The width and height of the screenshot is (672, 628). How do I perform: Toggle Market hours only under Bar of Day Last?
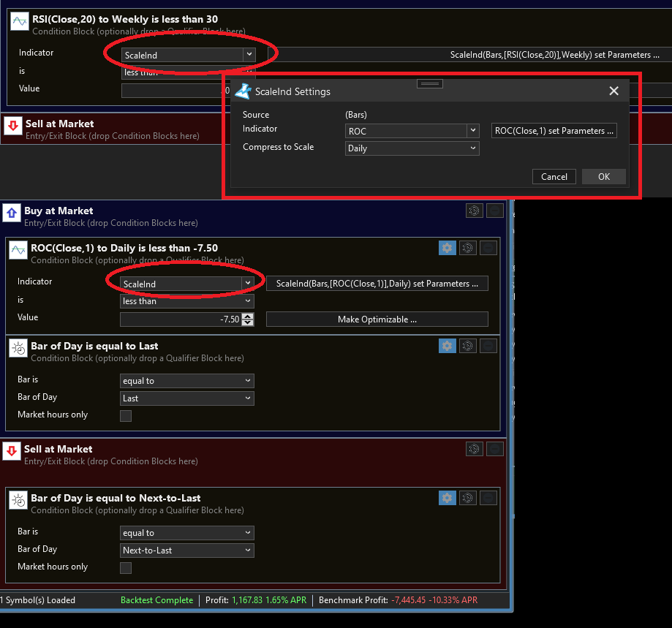point(126,415)
